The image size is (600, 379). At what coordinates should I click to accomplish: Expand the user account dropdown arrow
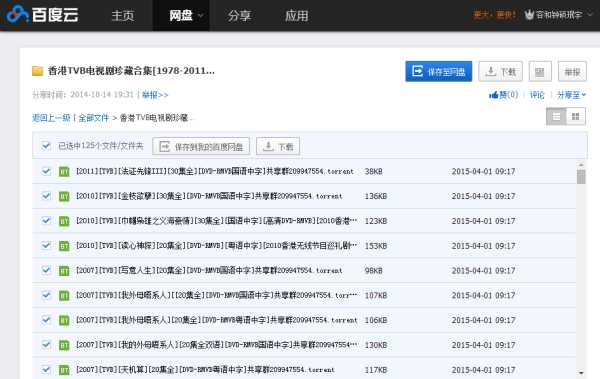coord(590,14)
